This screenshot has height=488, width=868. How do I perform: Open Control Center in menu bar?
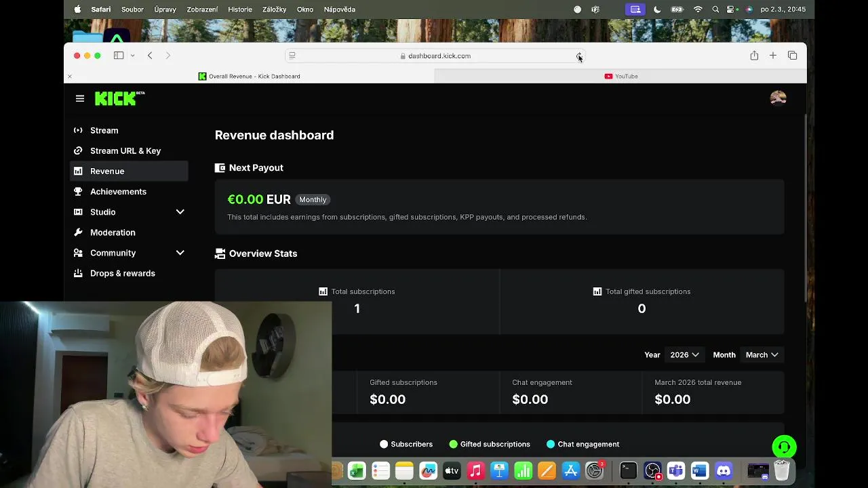732,9
